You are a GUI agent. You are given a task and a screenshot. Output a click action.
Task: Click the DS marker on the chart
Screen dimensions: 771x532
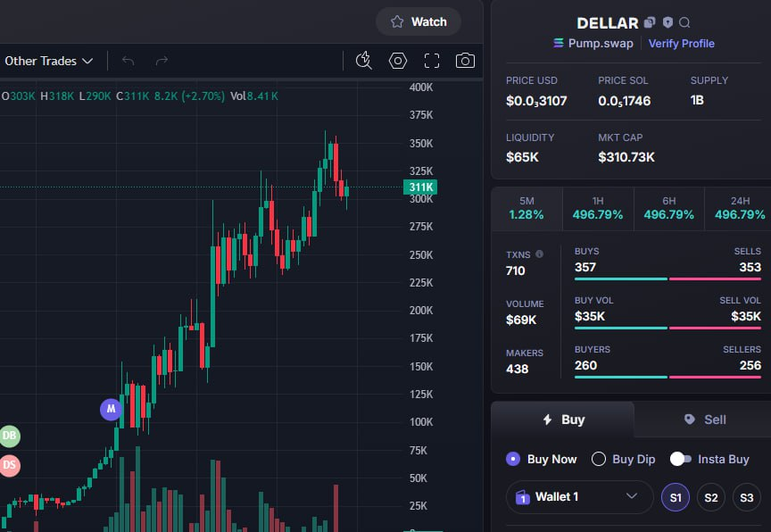pos(9,465)
